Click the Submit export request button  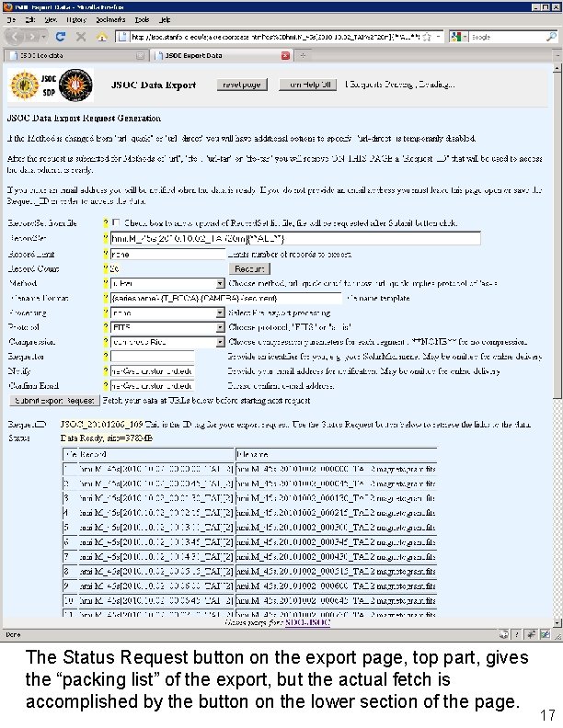click(x=54, y=400)
